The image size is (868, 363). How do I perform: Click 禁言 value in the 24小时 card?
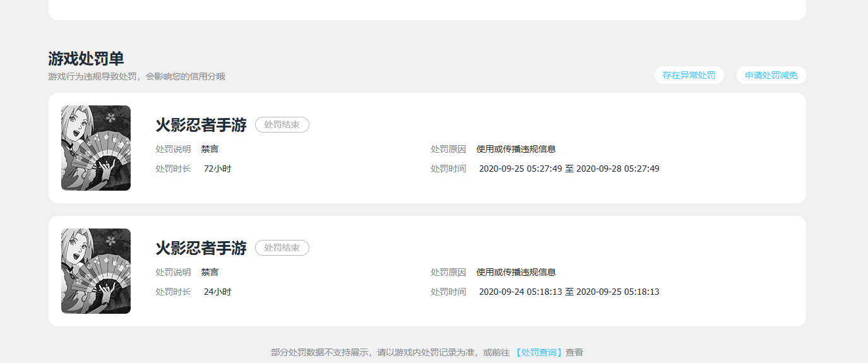click(x=210, y=272)
